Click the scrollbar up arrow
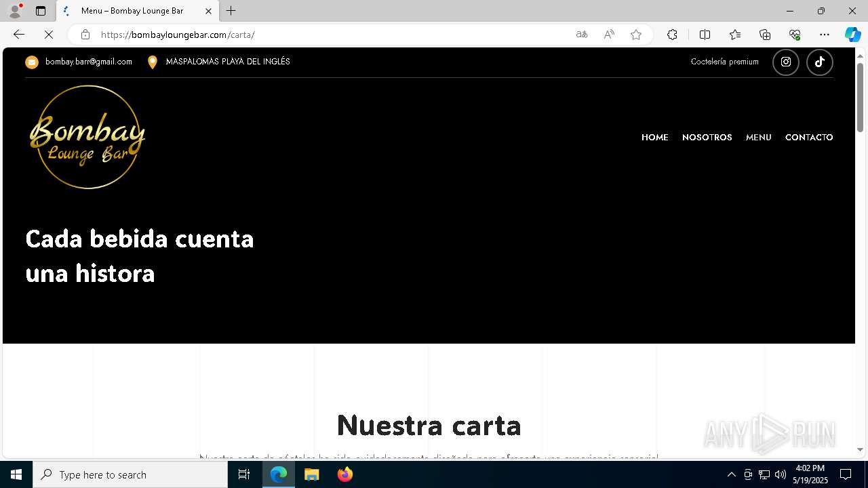868x488 pixels. click(x=861, y=55)
